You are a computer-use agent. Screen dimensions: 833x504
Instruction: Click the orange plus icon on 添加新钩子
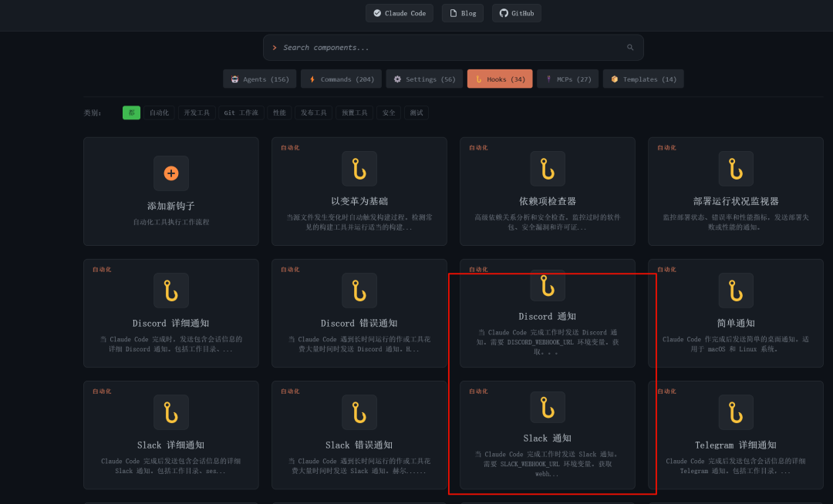(x=171, y=173)
